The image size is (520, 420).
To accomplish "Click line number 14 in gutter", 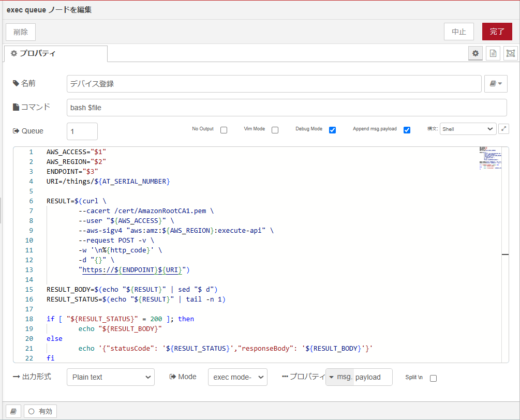I will point(29,280).
